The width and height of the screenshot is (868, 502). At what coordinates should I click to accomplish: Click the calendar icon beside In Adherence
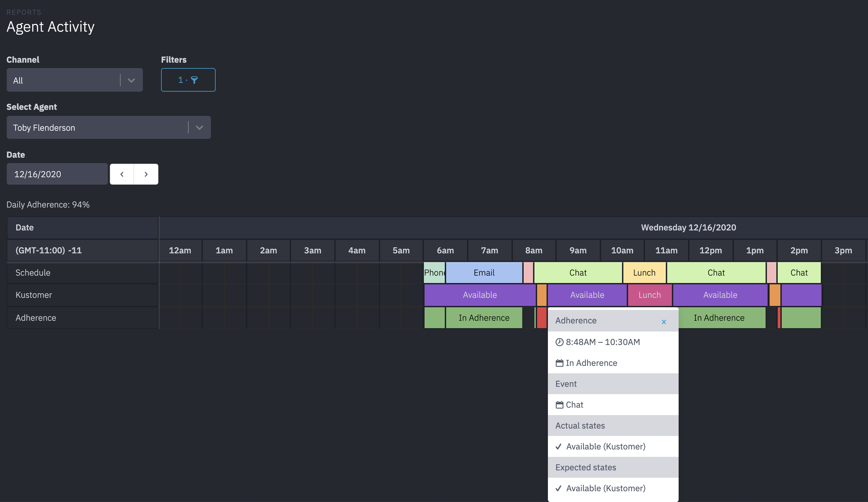(x=559, y=363)
